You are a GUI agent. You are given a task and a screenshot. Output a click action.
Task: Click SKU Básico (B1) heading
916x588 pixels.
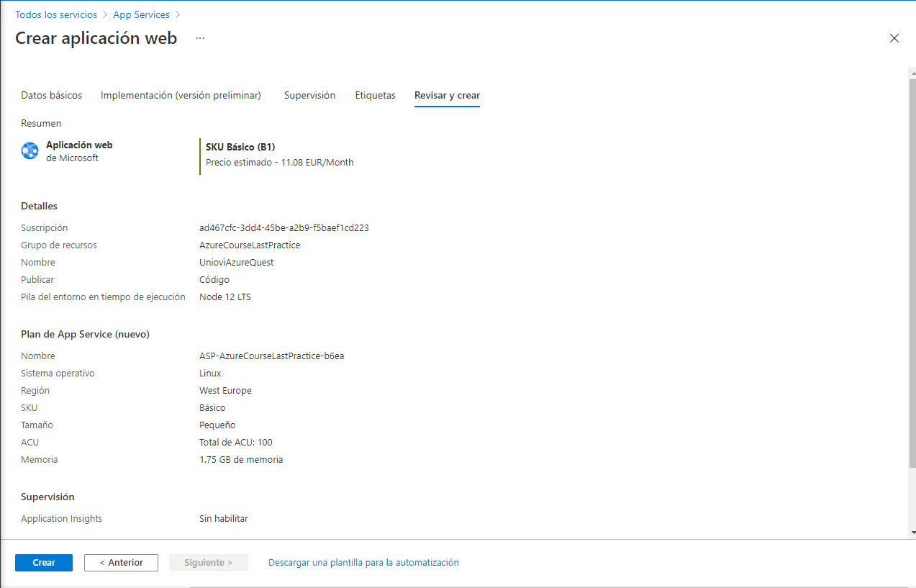coord(240,147)
